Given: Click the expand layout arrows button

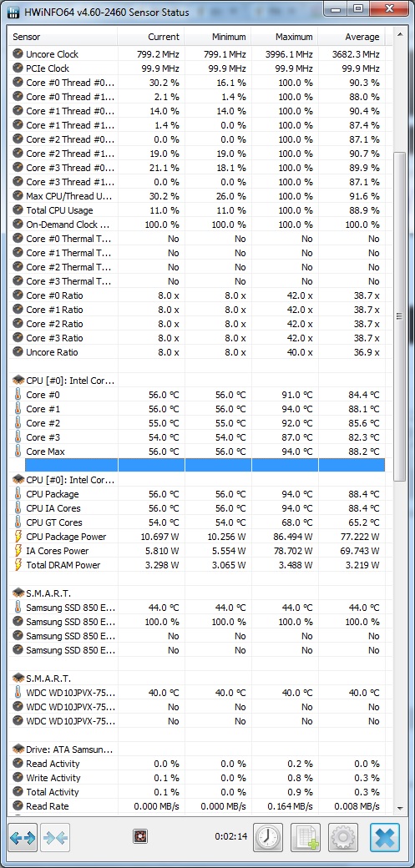Looking at the screenshot, I should [x=23, y=838].
